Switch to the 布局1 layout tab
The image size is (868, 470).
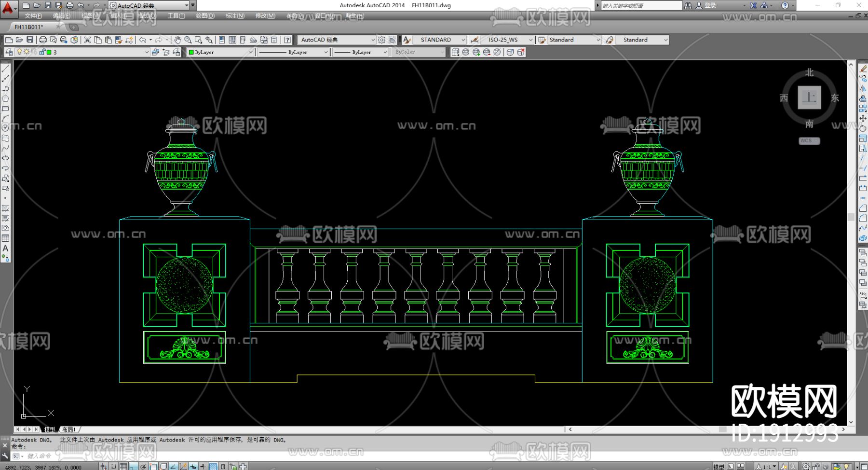(69, 429)
